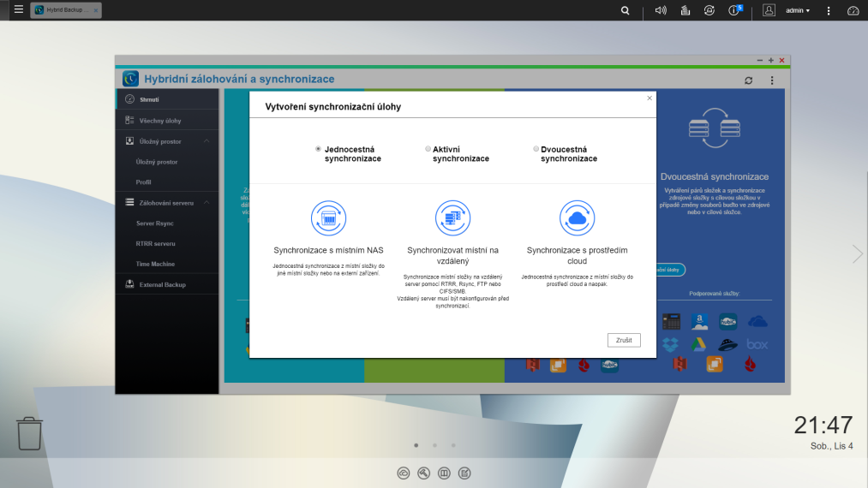Viewport: 868px width, 488px height.
Task: Open Shrnutí in the sidebar
Action: [167, 99]
